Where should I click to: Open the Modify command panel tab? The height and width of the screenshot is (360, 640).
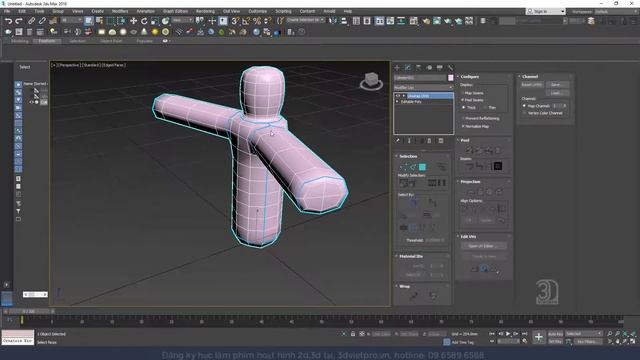coord(408,67)
